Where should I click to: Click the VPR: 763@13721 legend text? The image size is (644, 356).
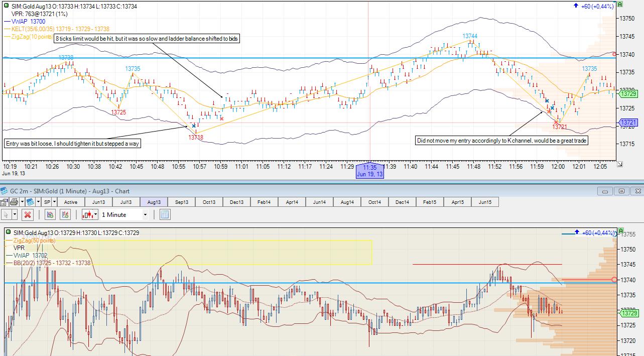(40, 14)
